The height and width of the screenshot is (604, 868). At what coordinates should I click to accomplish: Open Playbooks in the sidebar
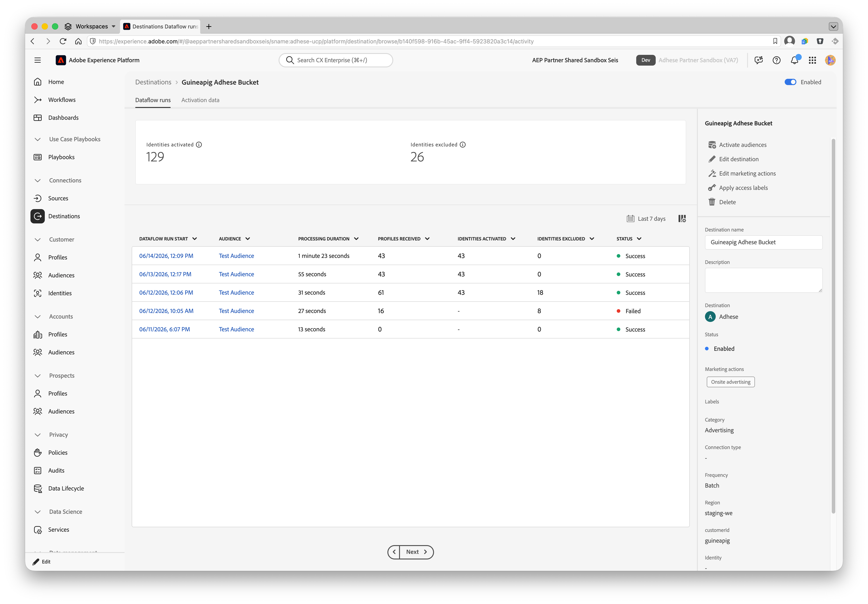coord(61,157)
